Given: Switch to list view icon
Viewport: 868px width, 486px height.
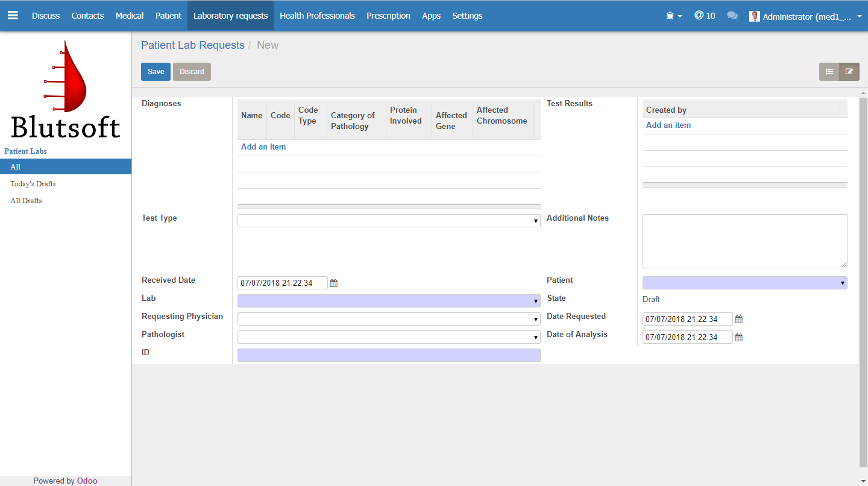Looking at the screenshot, I should click(829, 72).
